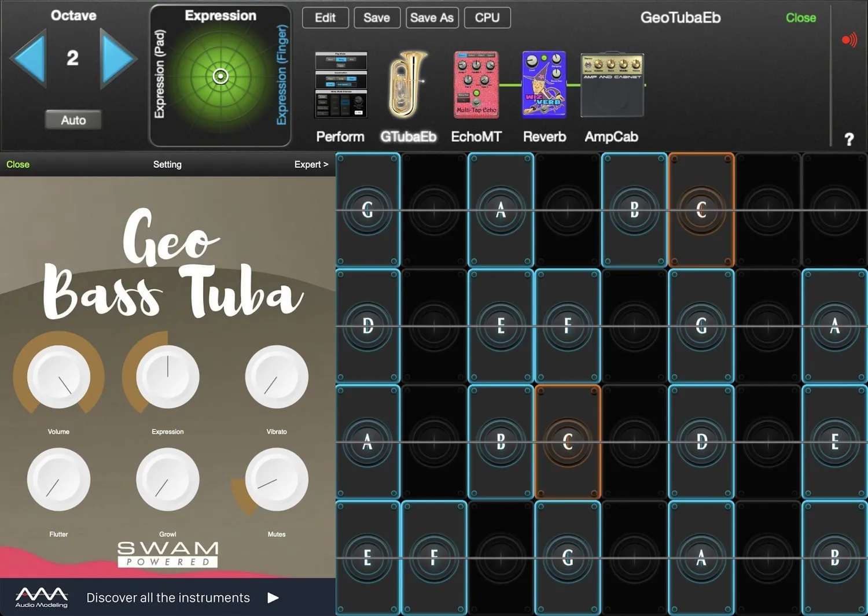868x616 pixels.
Task: Open the Reverb wizard pedal
Action: coord(544,84)
